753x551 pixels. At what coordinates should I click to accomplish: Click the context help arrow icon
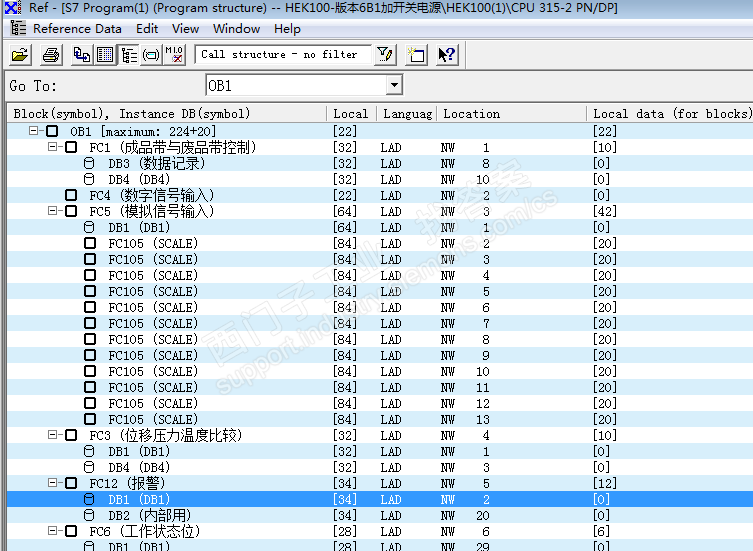[447, 54]
